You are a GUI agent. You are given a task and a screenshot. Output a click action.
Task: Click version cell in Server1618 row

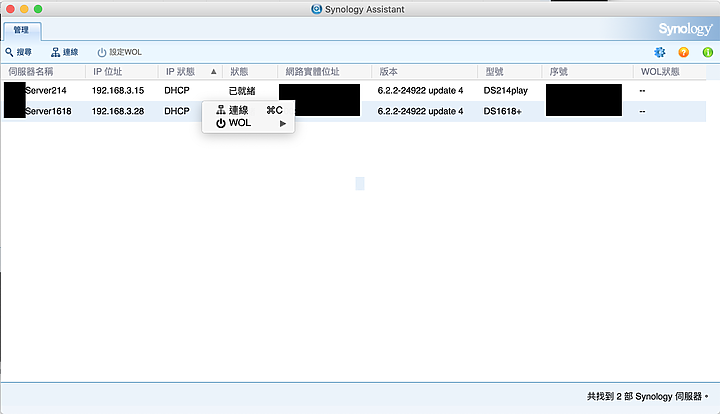420,111
